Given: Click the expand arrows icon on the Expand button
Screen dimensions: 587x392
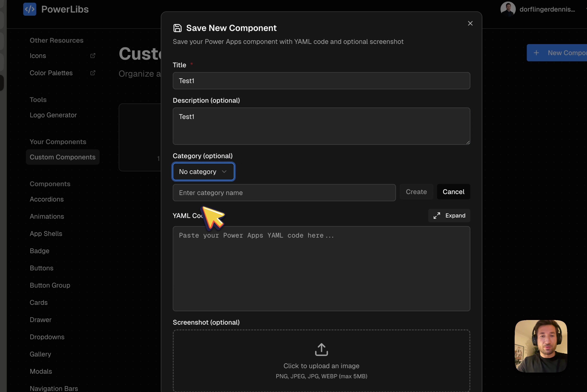Looking at the screenshot, I should click(x=436, y=215).
